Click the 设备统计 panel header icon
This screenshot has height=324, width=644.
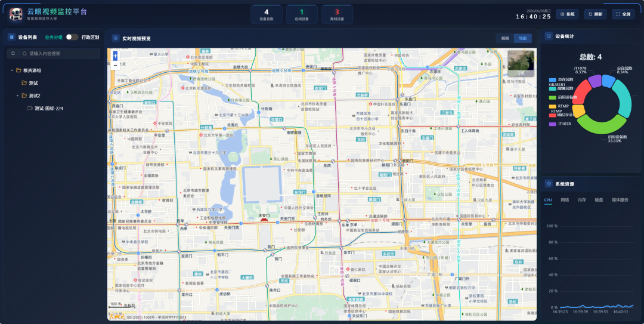pyautogui.click(x=549, y=36)
